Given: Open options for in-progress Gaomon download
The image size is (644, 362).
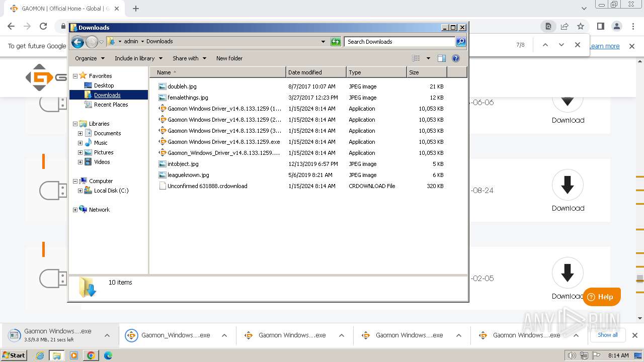Looking at the screenshot, I should [107, 335].
